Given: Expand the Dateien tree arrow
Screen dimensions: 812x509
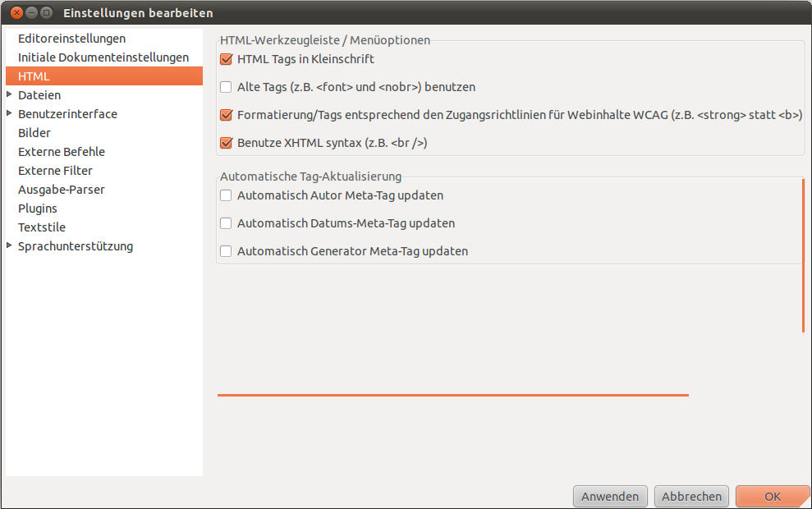Looking at the screenshot, I should 9,95.
